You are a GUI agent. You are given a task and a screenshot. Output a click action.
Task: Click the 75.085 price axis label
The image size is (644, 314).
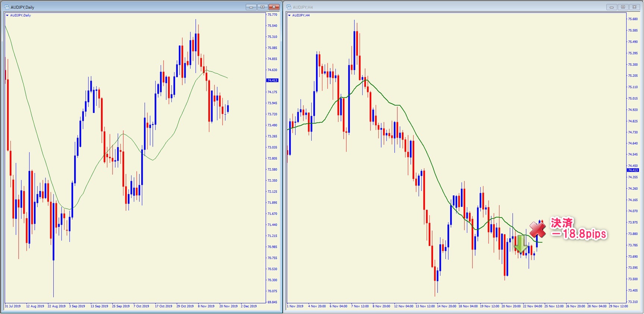point(272,48)
